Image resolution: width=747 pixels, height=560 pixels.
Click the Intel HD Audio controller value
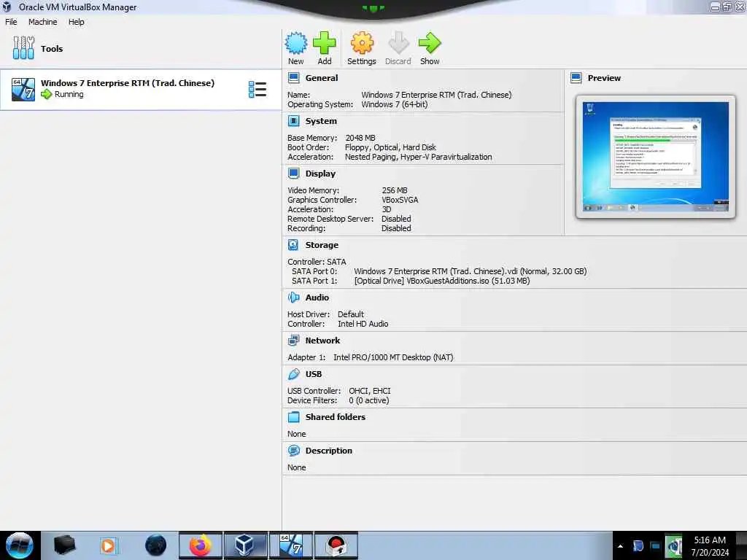pos(363,324)
